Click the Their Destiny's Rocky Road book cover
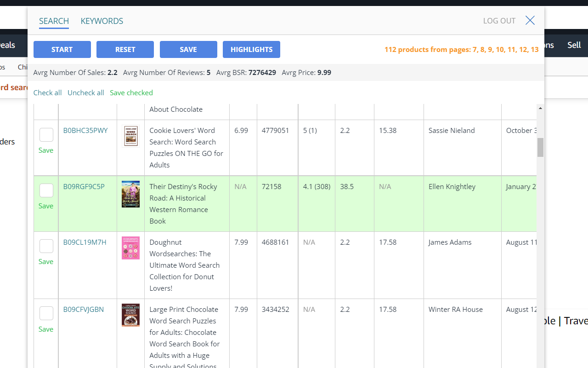Image resolution: width=588 pixels, height=368 pixels. (x=130, y=194)
